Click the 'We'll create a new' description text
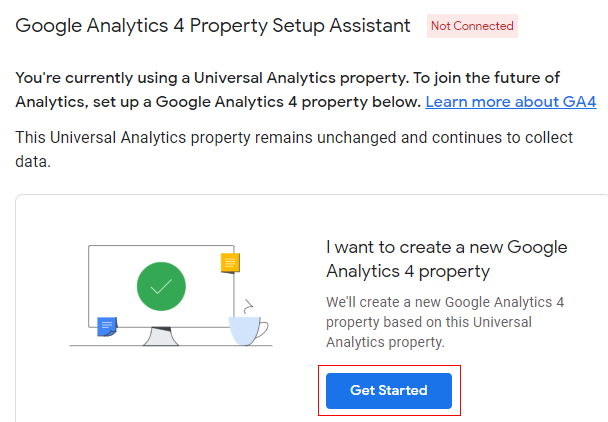 (x=434, y=301)
